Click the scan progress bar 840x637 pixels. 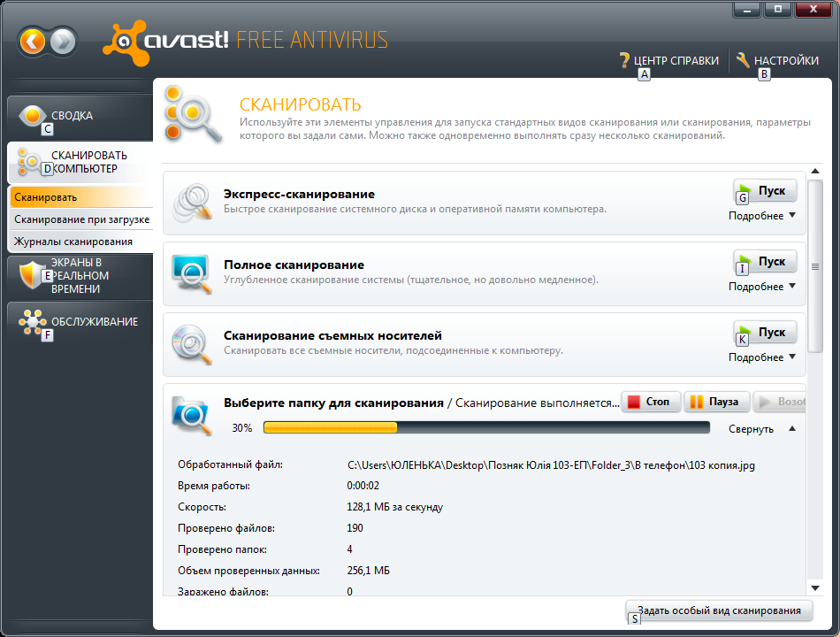pyautogui.click(x=486, y=427)
